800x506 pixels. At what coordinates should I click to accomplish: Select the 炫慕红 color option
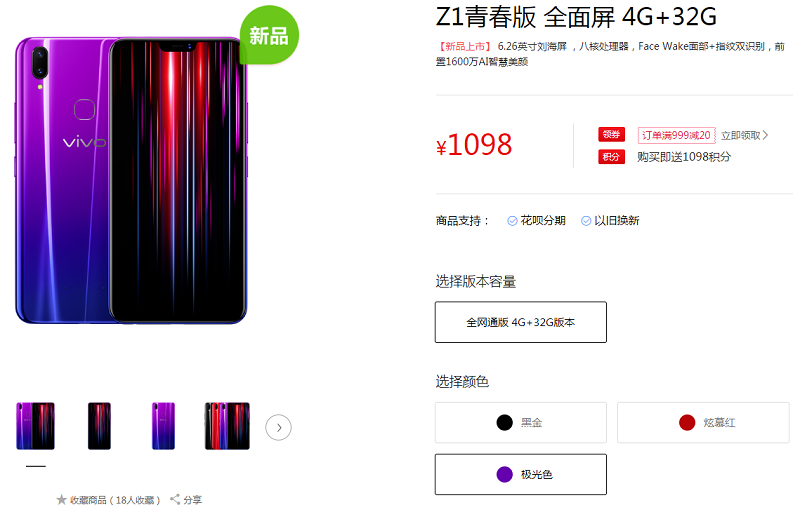[703, 422]
